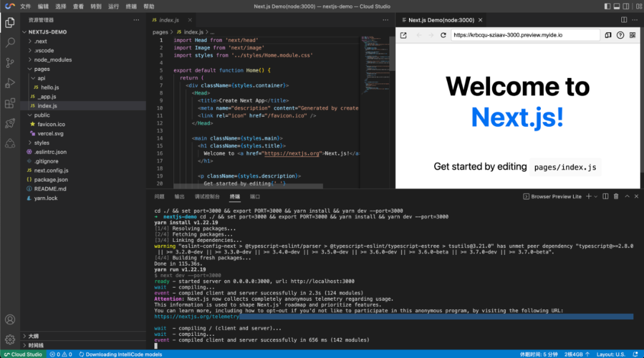644x358 pixels.
Task: Click the preview URL address field
Action: pos(525,35)
